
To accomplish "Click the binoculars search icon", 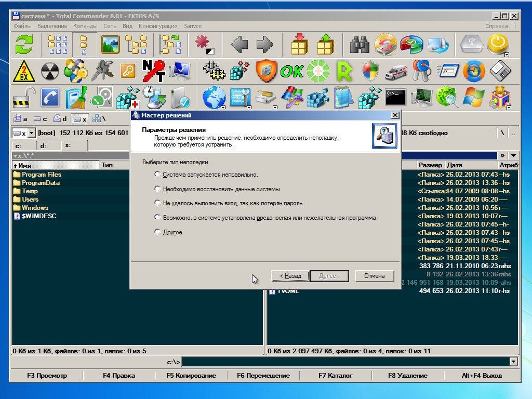I will click(x=360, y=45).
